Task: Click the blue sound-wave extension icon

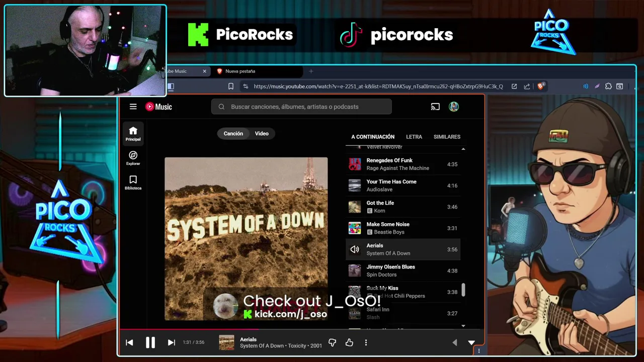Action: point(586,86)
